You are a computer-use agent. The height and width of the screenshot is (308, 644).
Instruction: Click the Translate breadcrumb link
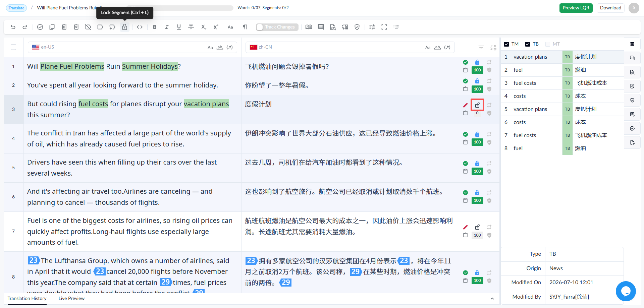tap(16, 8)
